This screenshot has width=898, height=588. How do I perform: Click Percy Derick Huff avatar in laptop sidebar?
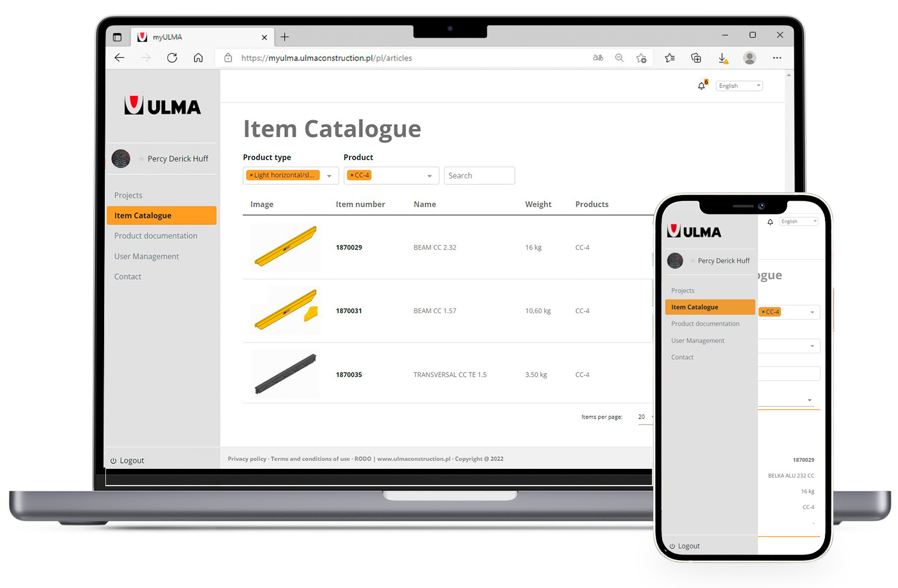click(x=121, y=159)
